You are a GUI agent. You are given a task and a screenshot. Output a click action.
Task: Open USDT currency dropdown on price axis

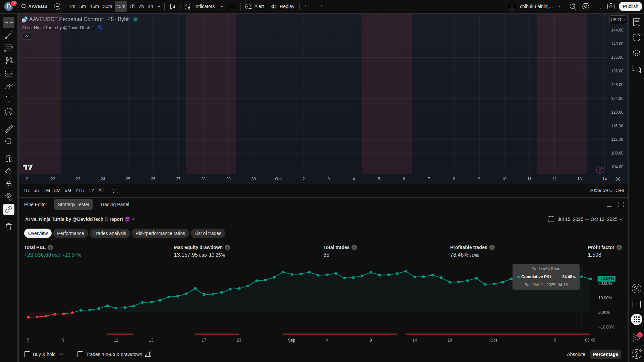tap(618, 20)
